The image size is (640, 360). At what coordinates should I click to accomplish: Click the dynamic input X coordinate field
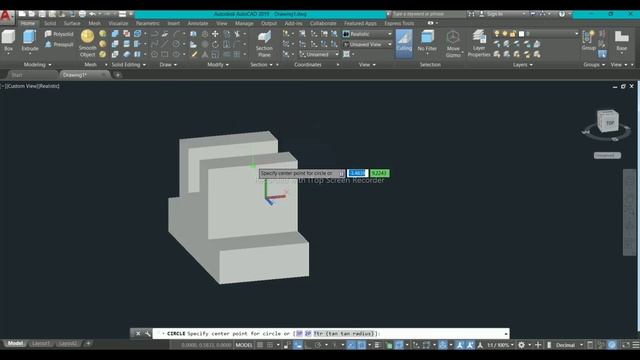[x=358, y=173]
